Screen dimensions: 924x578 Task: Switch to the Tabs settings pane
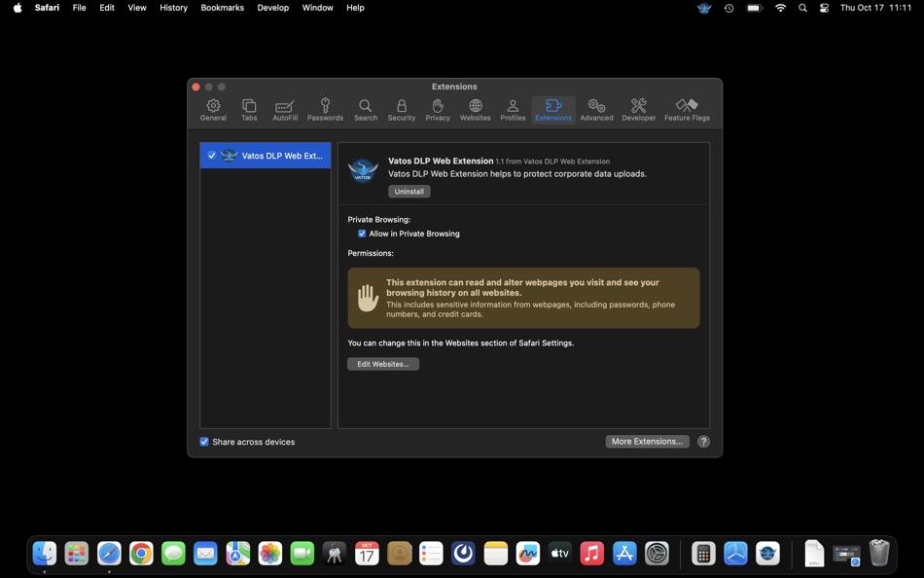[x=249, y=110]
